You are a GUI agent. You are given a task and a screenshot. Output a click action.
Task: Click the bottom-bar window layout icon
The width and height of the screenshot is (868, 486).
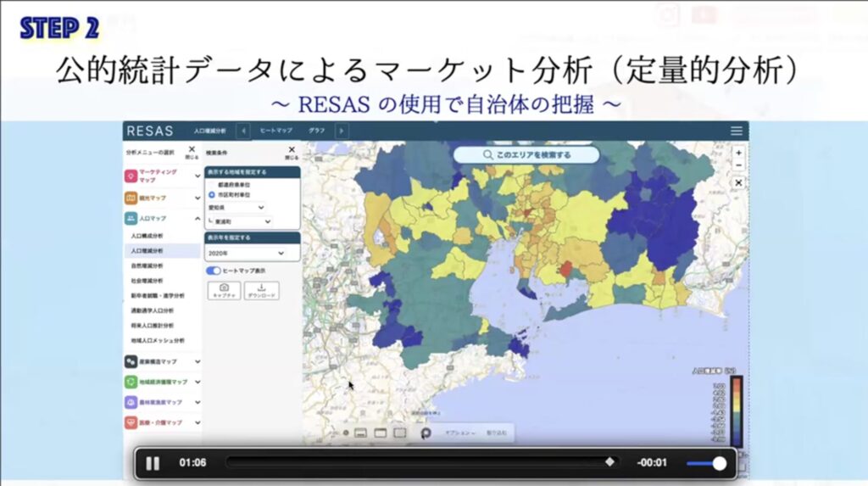point(360,433)
